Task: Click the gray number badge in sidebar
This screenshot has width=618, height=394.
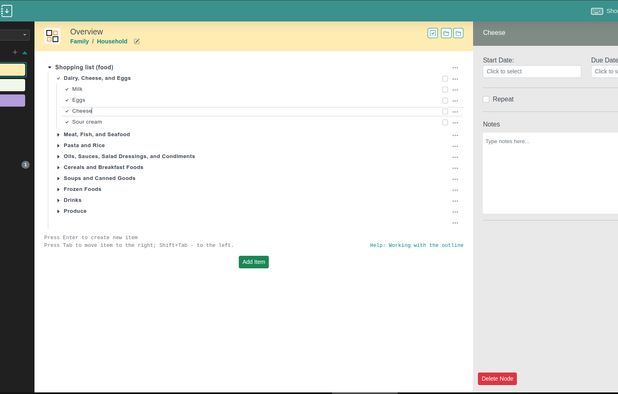Action: click(25, 165)
